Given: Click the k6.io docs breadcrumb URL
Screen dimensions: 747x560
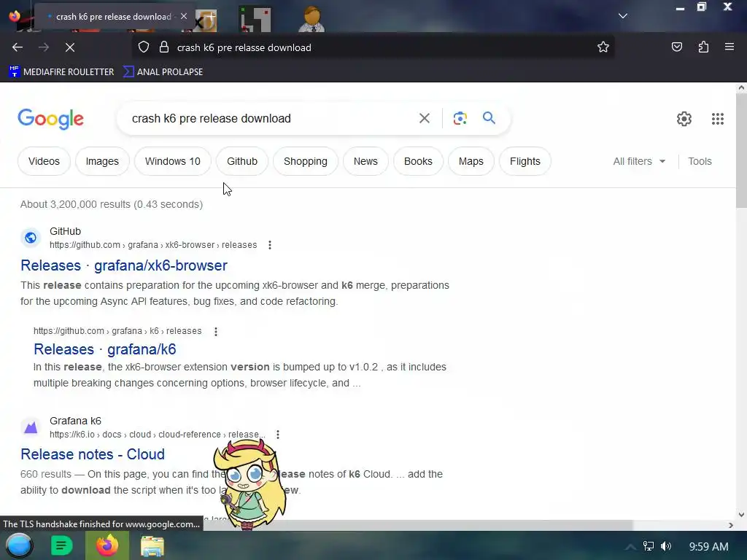Looking at the screenshot, I should (158, 435).
